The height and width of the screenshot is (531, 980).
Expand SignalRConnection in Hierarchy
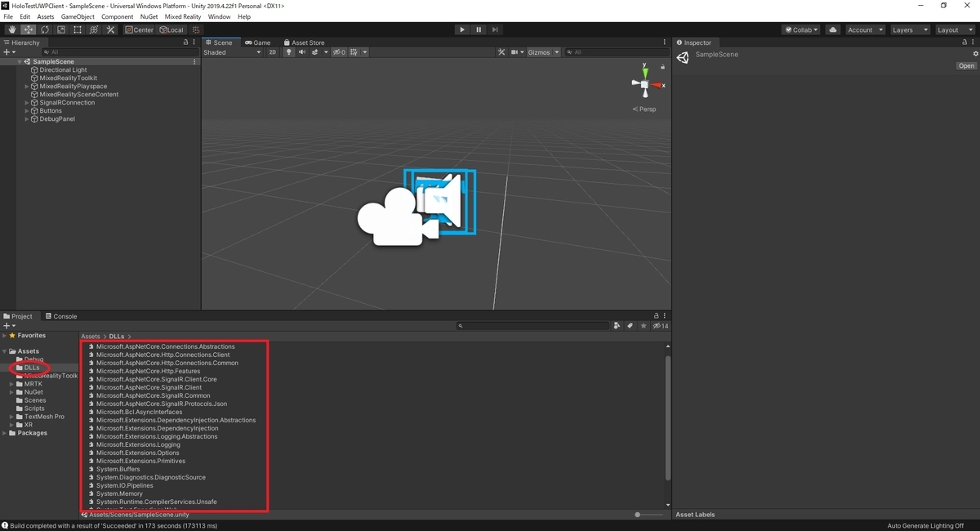27,103
